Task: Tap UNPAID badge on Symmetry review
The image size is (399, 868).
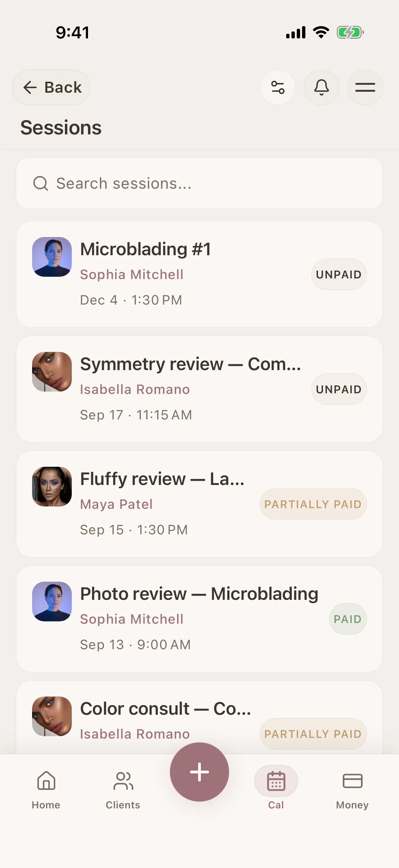Action: [339, 389]
